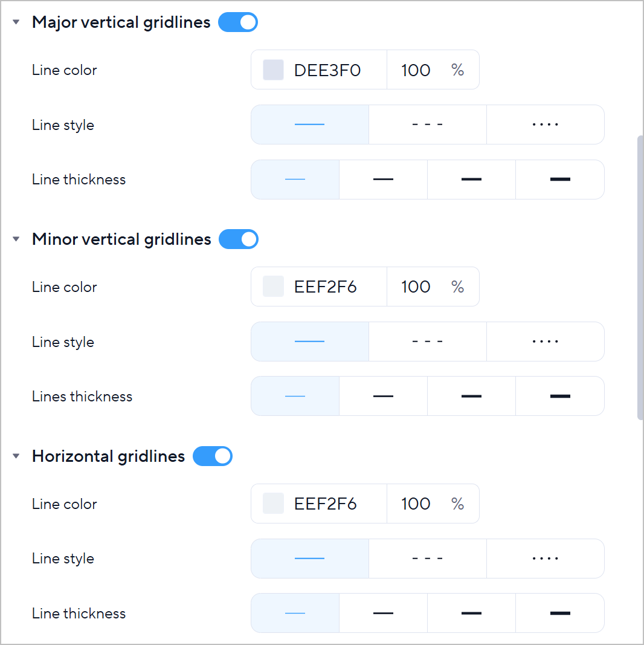Collapse the Minor vertical gridlines section
Viewport: 644px width, 645px height.
16,239
